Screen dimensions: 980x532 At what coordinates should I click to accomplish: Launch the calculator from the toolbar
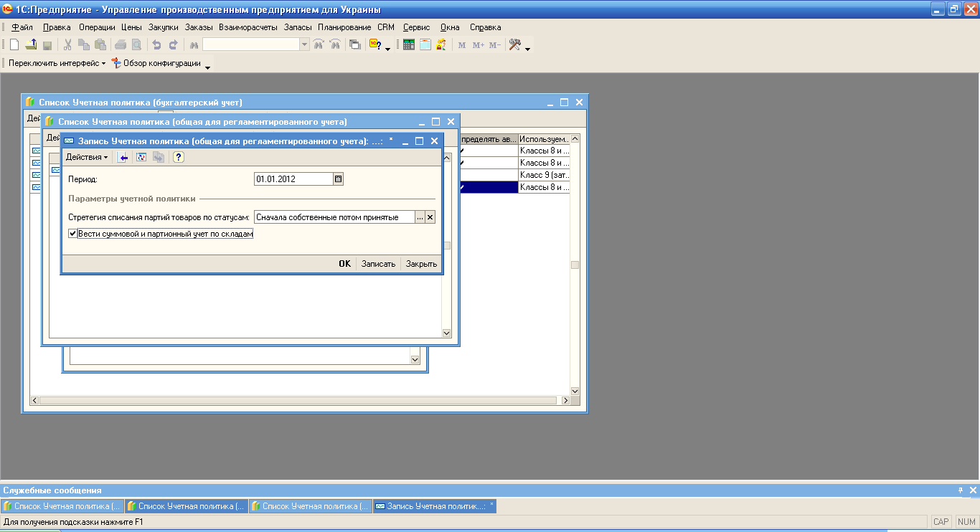409,44
